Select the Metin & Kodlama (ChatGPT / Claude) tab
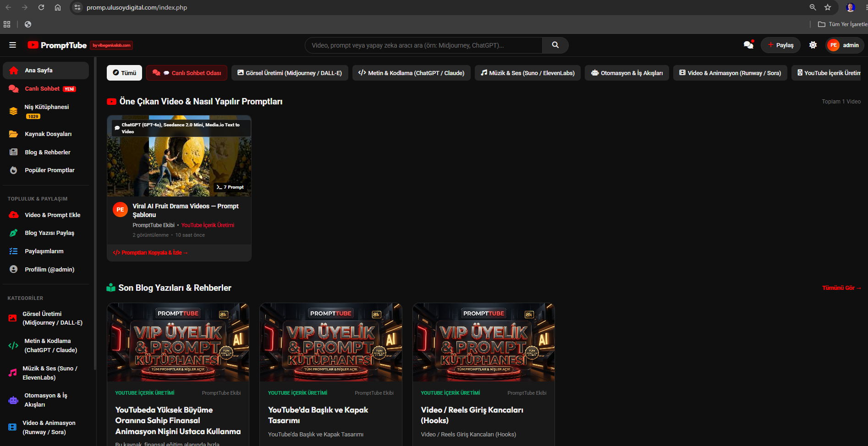Viewport: 868px width, 446px height. 412,73
